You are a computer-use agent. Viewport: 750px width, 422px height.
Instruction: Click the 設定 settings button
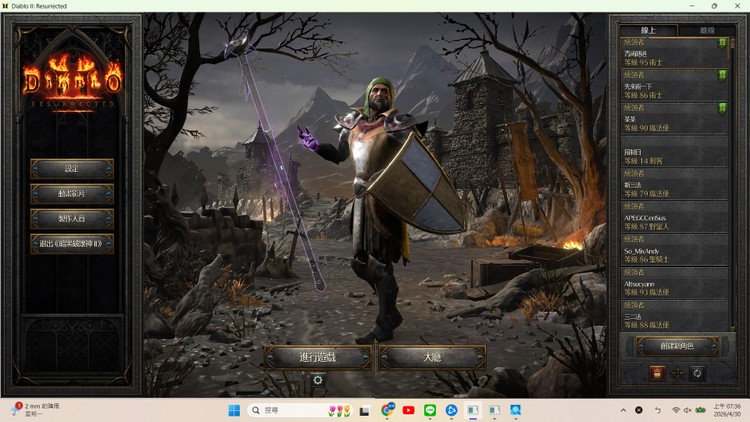pos(72,168)
